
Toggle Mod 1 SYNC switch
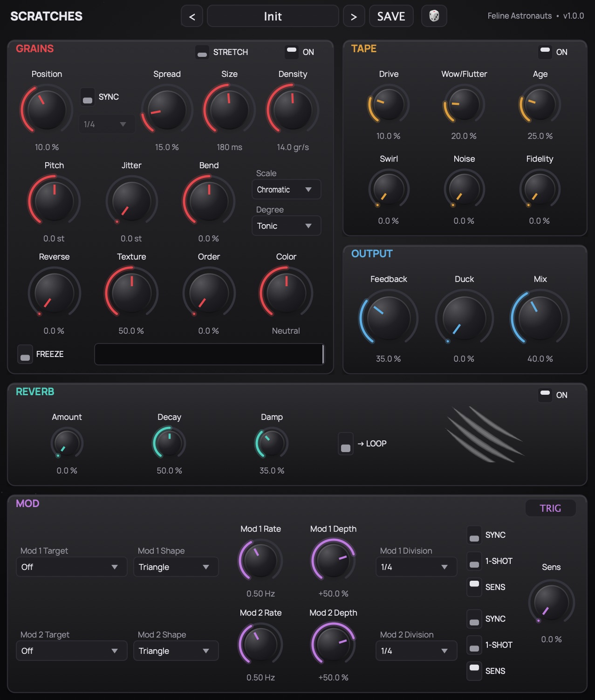pyautogui.click(x=474, y=535)
